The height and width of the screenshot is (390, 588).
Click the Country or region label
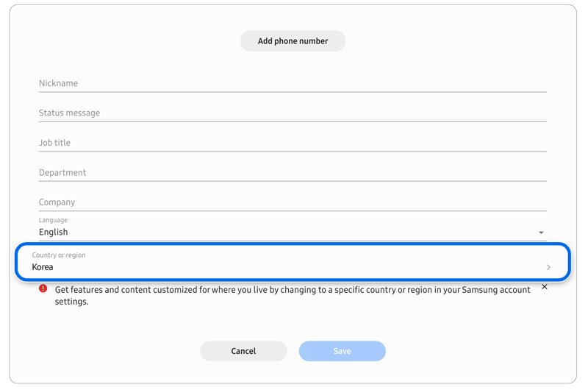pyautogui.click(x=59, y=255)
